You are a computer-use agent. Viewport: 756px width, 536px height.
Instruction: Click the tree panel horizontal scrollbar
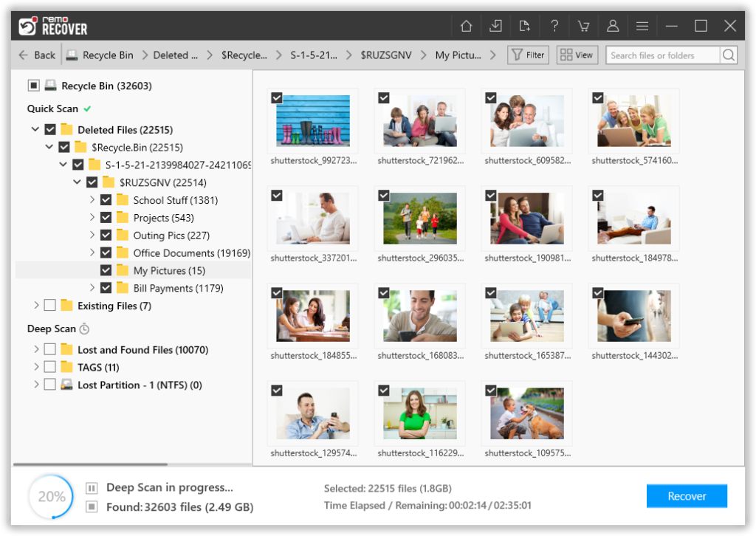pyautogui.click(x=90, y=464)
